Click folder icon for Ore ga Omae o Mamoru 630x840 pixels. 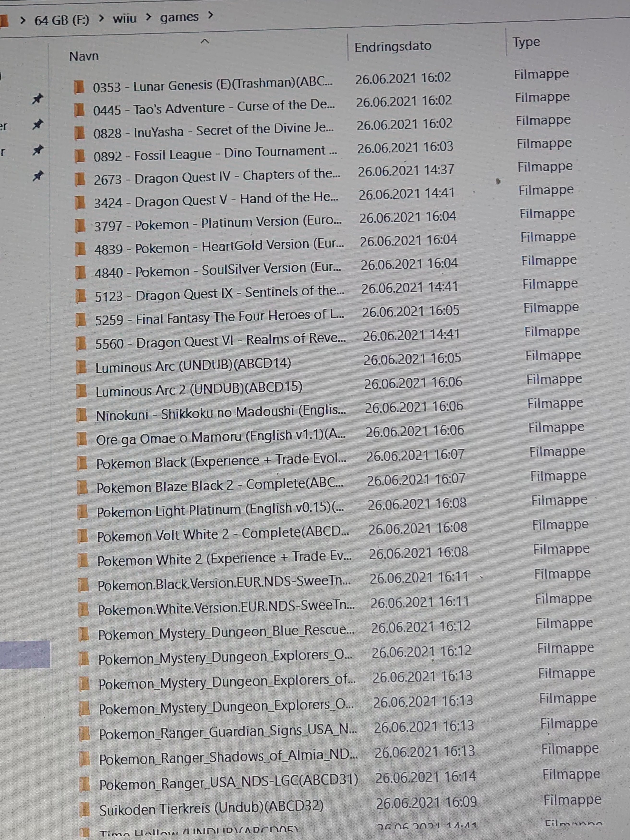[82, 439]
